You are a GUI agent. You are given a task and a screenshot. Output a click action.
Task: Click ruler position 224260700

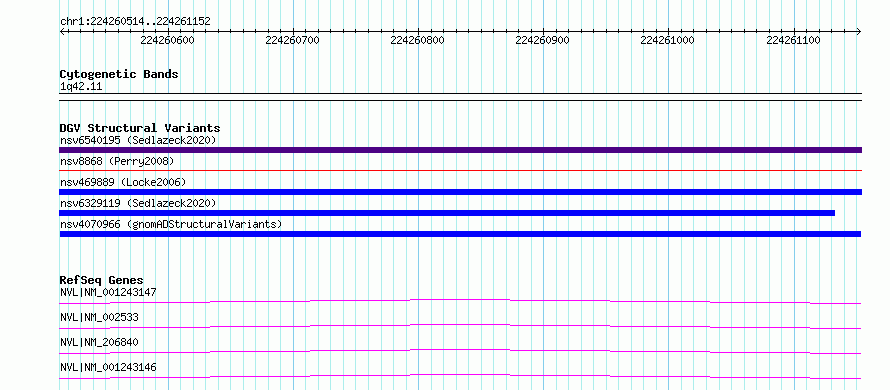point(292,40)
